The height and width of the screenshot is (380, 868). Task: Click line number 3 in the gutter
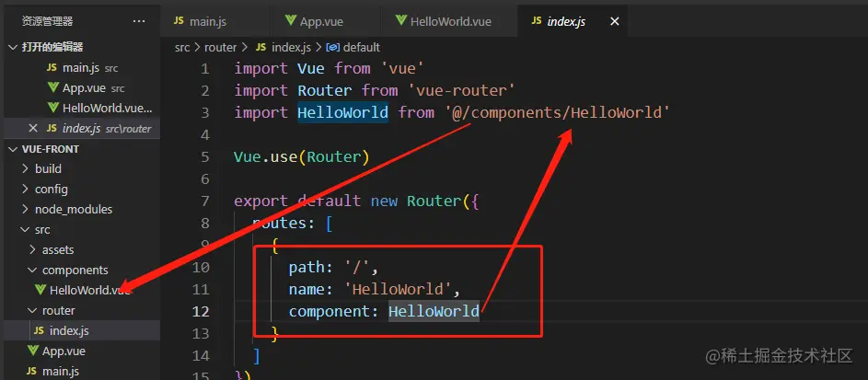click(x=205, y=113)
